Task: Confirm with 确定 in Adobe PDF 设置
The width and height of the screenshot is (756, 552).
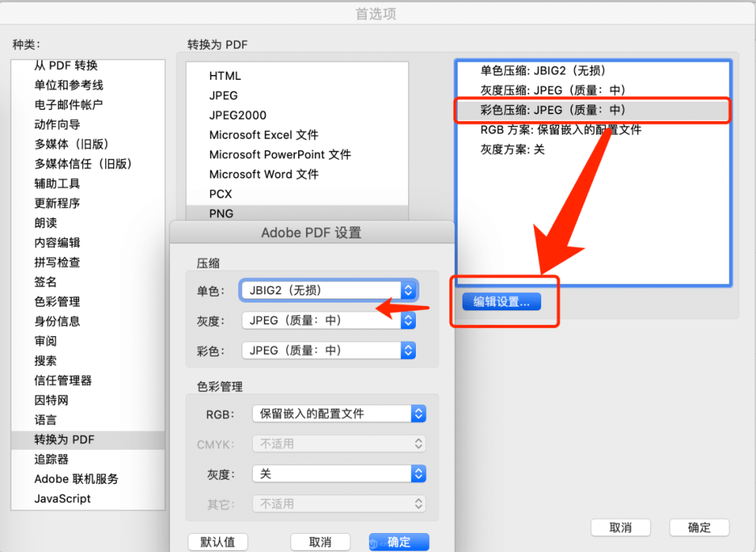Action: point(399,542)
